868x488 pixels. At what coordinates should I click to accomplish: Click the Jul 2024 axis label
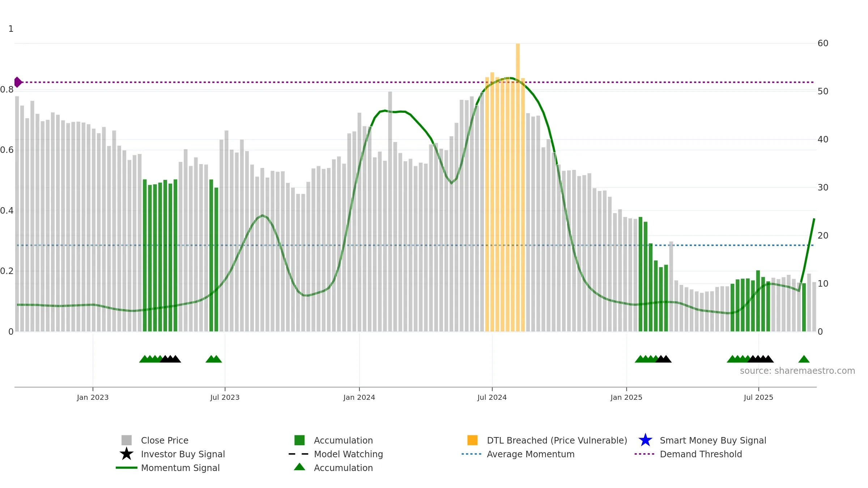pyautogui.click(x=492, y=397)
